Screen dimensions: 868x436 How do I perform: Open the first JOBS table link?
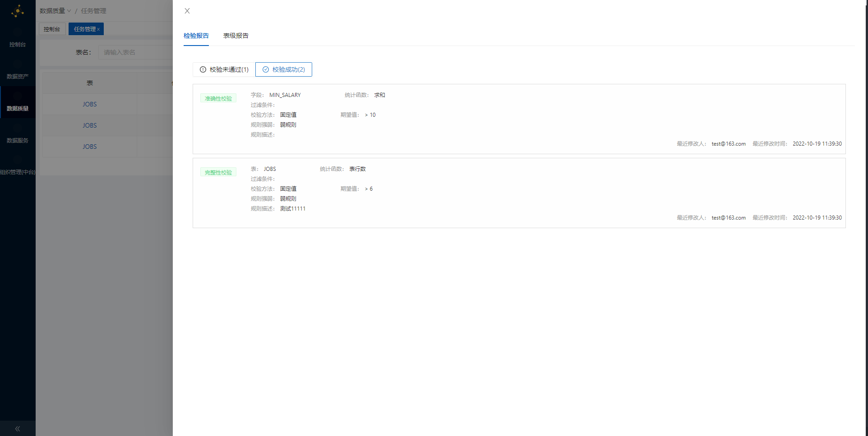point(89,104)
